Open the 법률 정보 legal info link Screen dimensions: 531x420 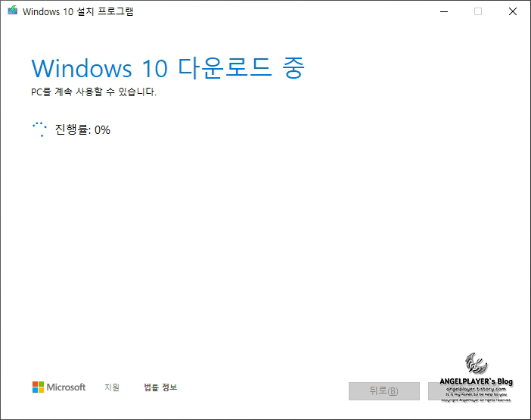point(160,387)
